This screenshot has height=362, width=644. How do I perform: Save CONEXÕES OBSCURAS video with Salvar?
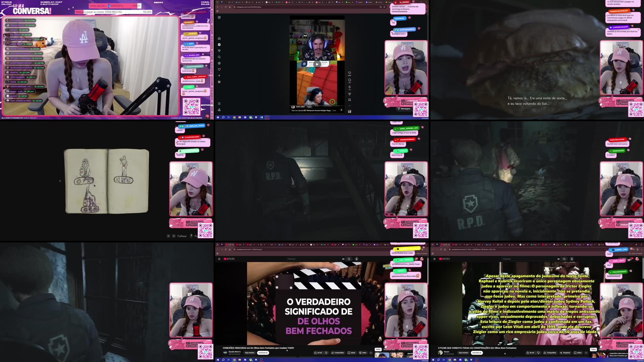coord(351,353)
